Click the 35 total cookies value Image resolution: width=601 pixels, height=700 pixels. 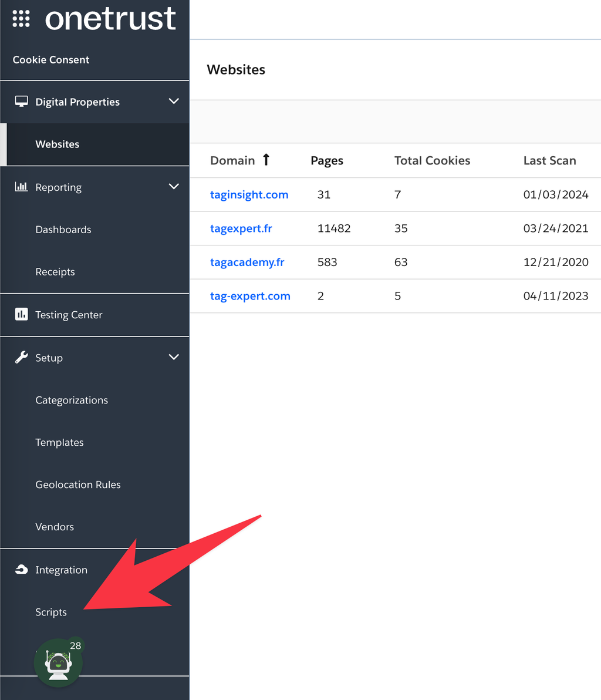point(401,228)
